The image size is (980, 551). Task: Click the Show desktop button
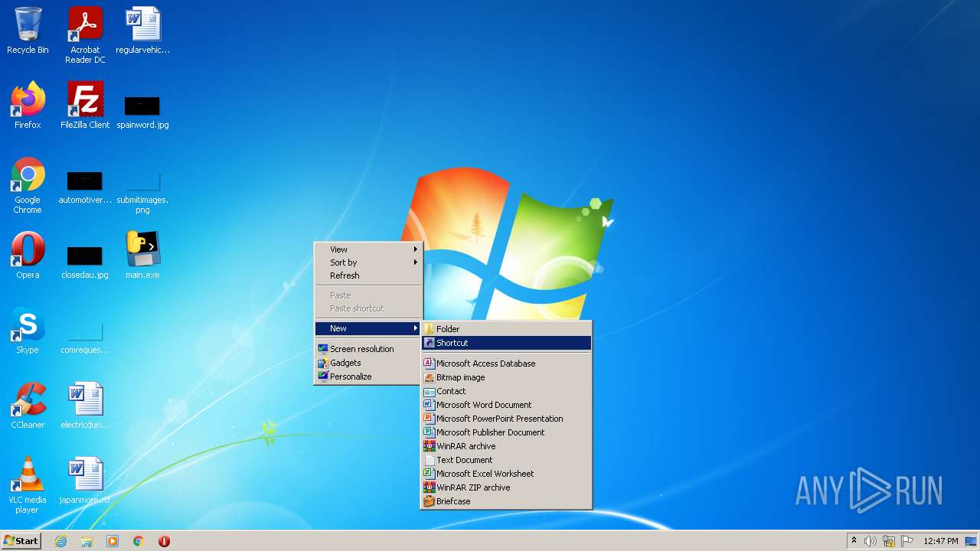tap(972, 541)
